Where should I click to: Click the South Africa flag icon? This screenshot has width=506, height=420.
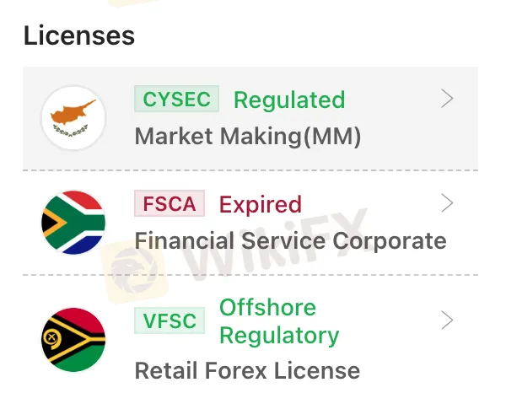pyautogui.click(x=73, y=223)
